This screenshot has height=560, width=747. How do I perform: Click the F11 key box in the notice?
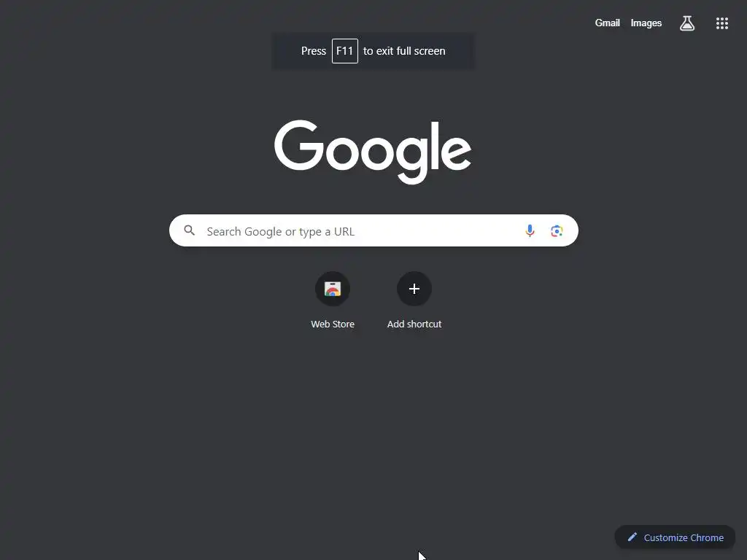344,51
